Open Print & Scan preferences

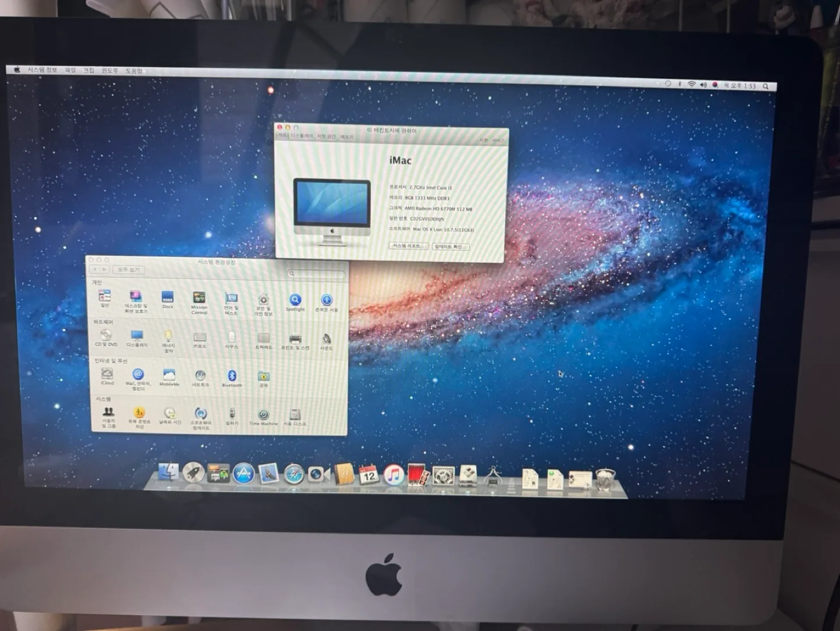point(295,341)
